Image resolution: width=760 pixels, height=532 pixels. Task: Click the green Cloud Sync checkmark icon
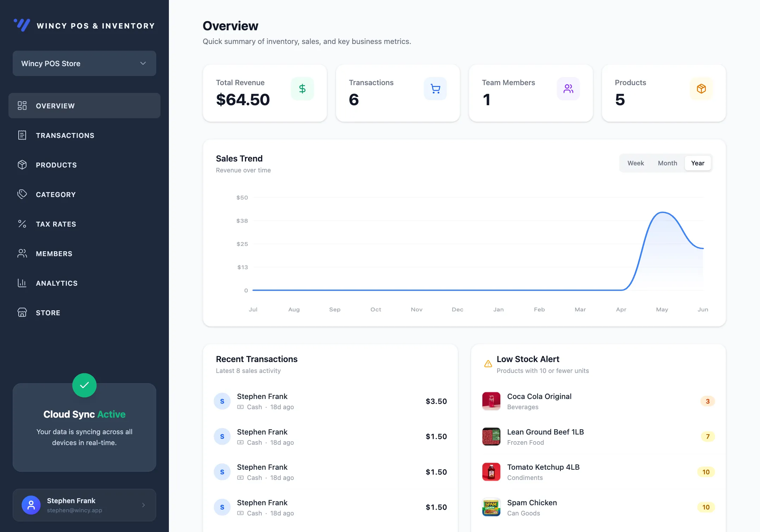tap(84, 385)
